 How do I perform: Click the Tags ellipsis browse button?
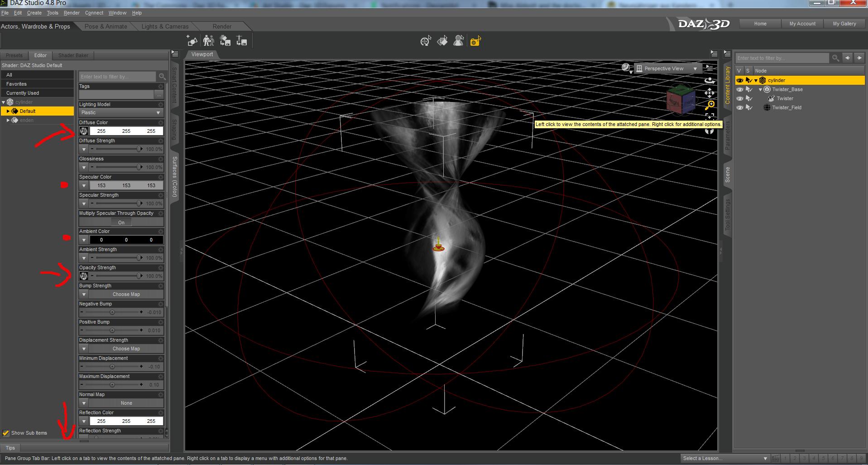point(159,95)
